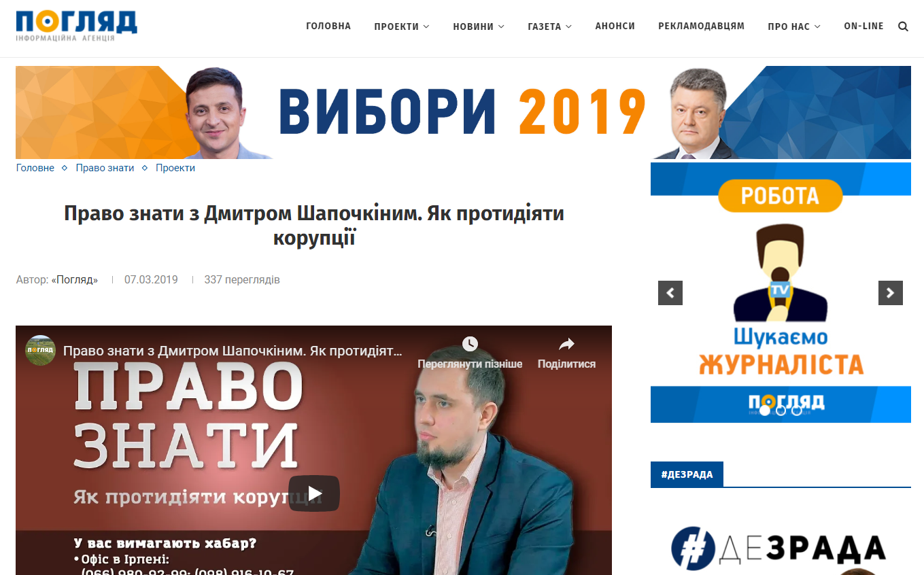Expand the Про нас dropdown menu
Image resolution: width=924 pixels, height=575 pixels.
794,27
